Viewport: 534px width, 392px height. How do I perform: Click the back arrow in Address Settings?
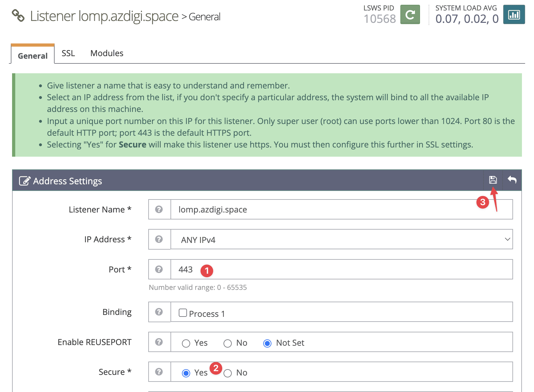[512, 180]
